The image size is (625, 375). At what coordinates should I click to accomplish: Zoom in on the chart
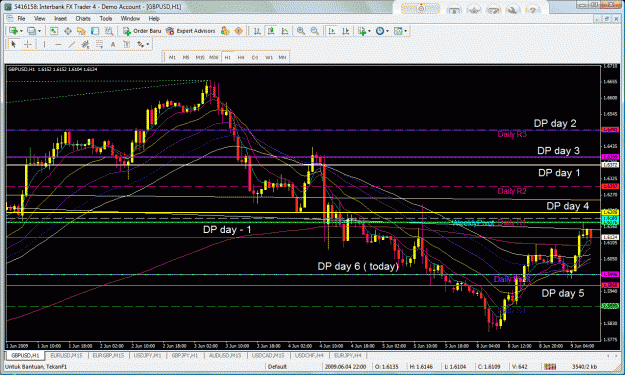(x=301, y=31)
